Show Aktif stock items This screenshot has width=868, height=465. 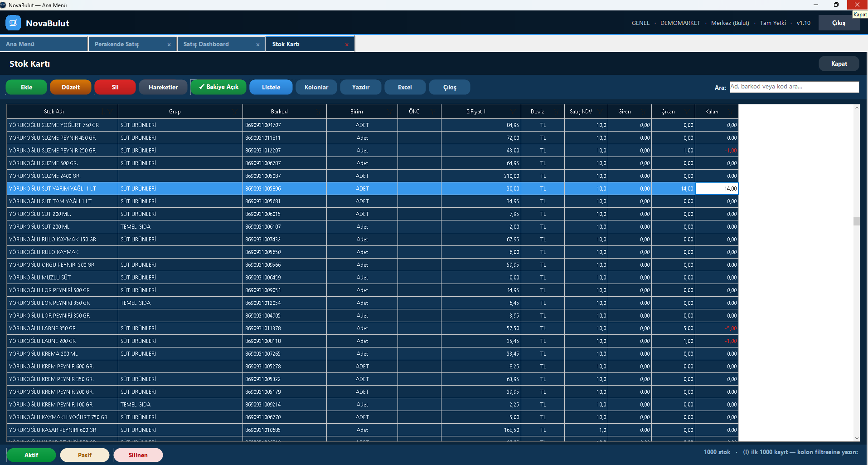click(x=31, y=455)
